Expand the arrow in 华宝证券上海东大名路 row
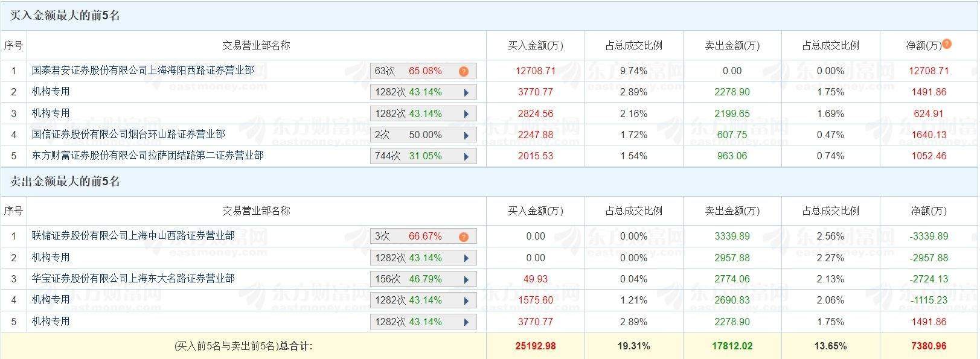 pos(466,279)
